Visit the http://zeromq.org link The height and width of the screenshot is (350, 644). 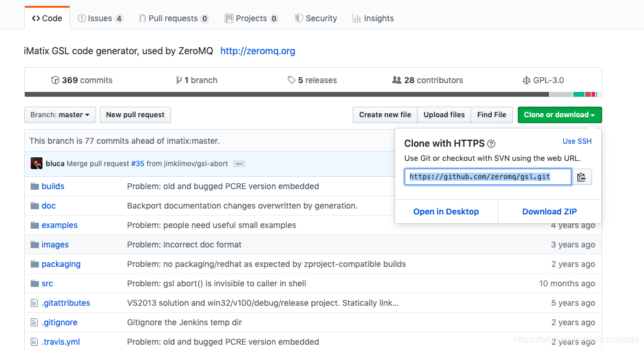pyautogui.click(x=258, y=51)
